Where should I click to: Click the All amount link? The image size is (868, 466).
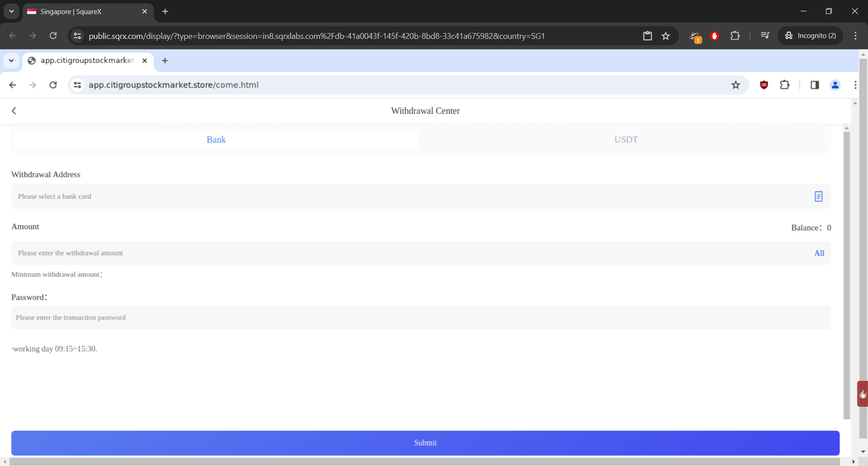tap(819, 253)
